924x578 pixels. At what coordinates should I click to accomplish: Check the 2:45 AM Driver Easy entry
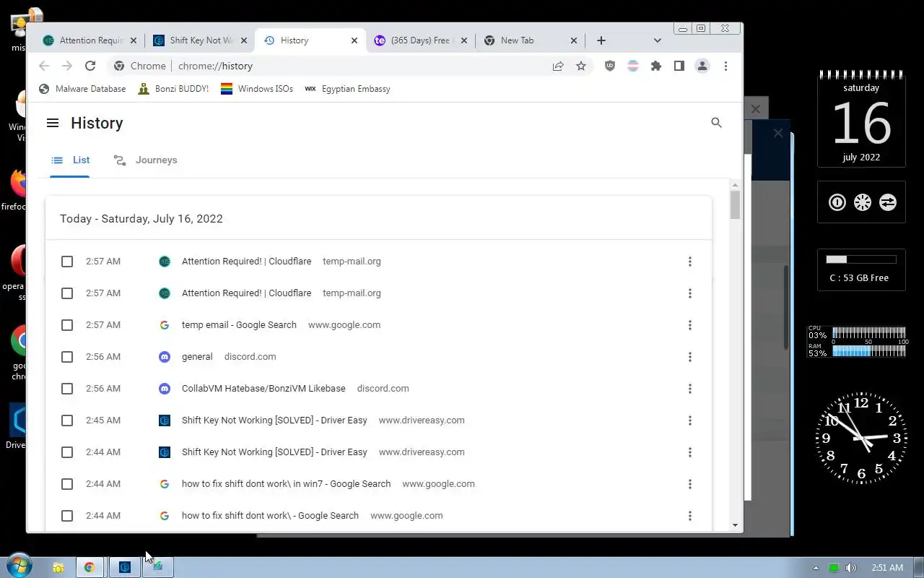click(x=67, y=420)
